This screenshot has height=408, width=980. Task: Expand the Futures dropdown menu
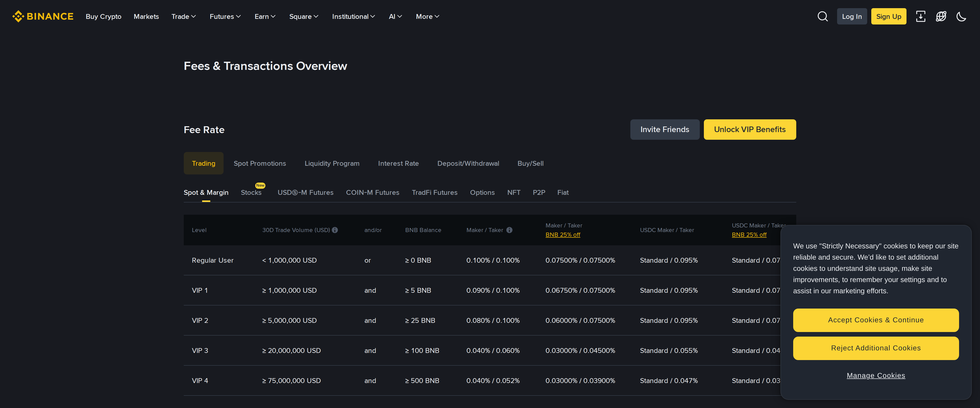pos(225,16)
